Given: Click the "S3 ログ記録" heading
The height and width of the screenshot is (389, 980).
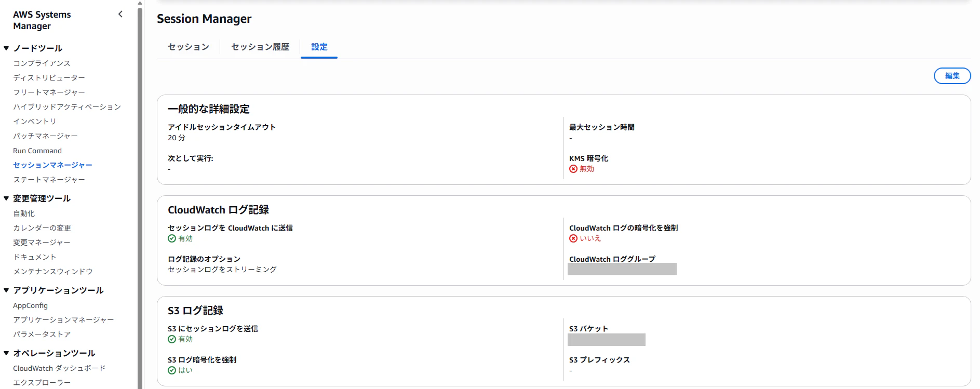Looking at the screenshot, I should (195, 311).
